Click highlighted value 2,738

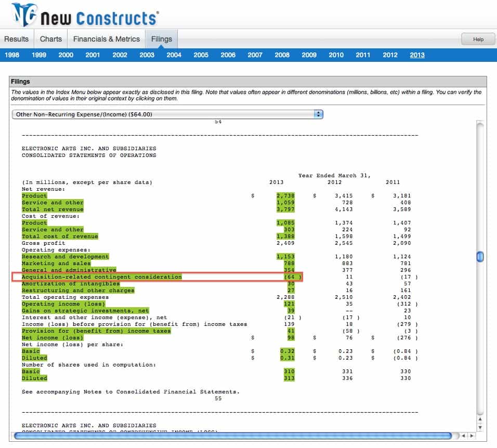pyautogui.click(x=285, y=196)
